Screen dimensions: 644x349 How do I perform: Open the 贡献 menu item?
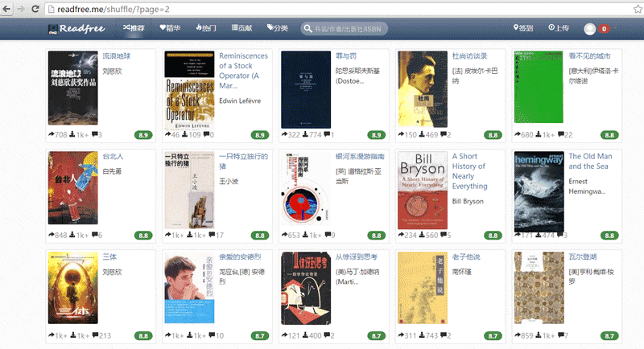tap(242, 28)
